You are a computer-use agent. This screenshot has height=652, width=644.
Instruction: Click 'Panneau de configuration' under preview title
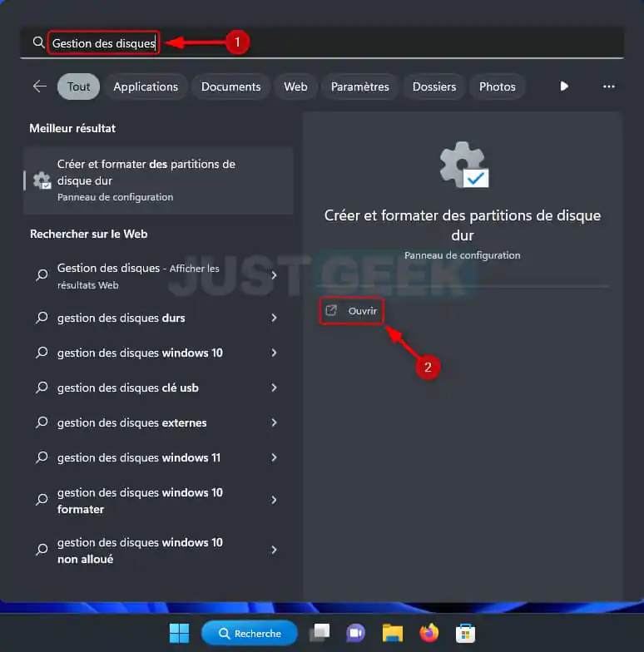463,254
